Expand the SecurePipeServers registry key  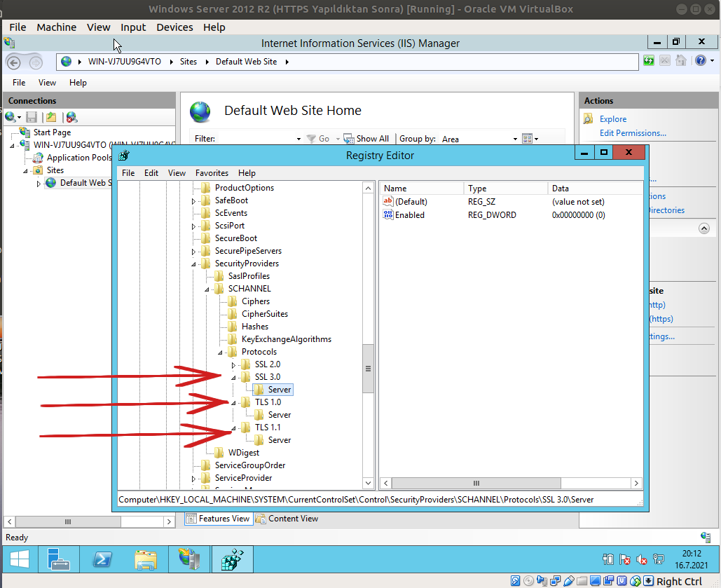[x=193, y=252]
